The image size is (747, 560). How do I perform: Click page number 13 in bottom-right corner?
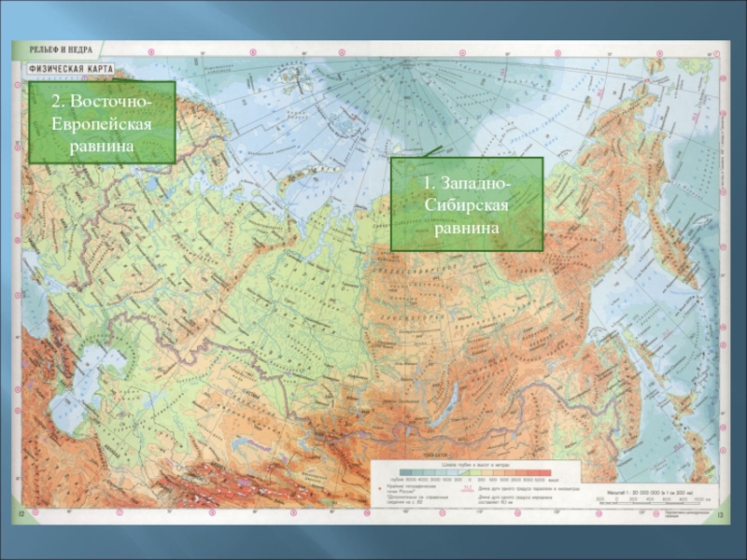click(720, 515)
